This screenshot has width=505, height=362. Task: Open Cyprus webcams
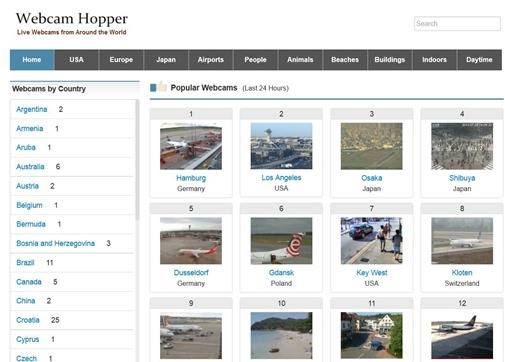[x=28, y=339]
